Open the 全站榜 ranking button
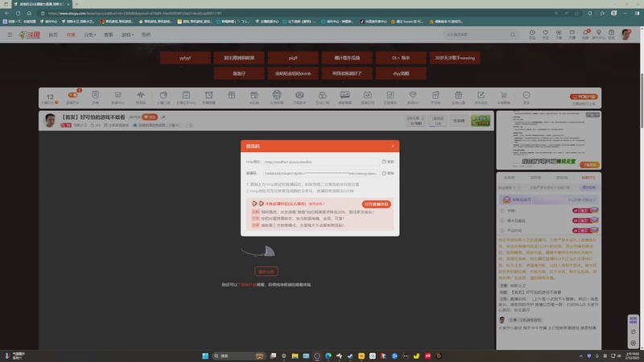 [459, 121]
